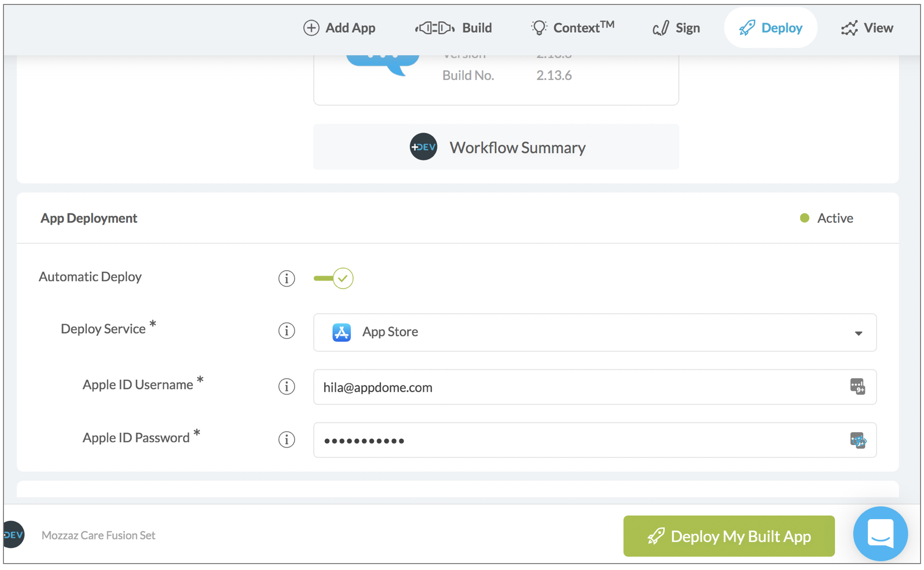The image size is (924, 570).
Task: Open the chat support bubble
Action: pos(881,533)
